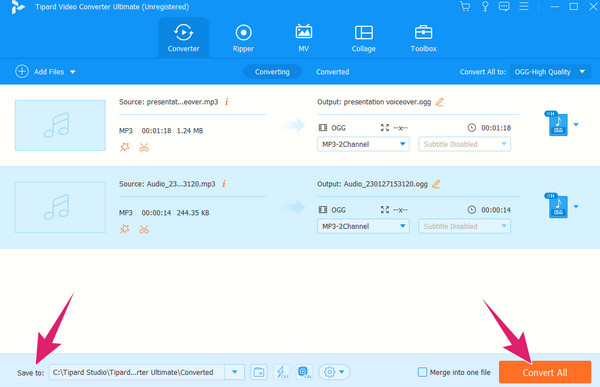The width and height of the screenshot is (600, 387).
Task: Select the presentation voiceover thumbnail
Action: [x=60, y=125]
